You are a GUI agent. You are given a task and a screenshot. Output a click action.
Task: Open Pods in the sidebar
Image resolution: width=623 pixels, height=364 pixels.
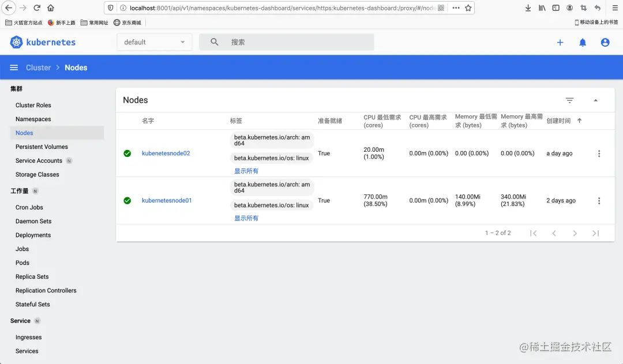[x=22, y=263]
